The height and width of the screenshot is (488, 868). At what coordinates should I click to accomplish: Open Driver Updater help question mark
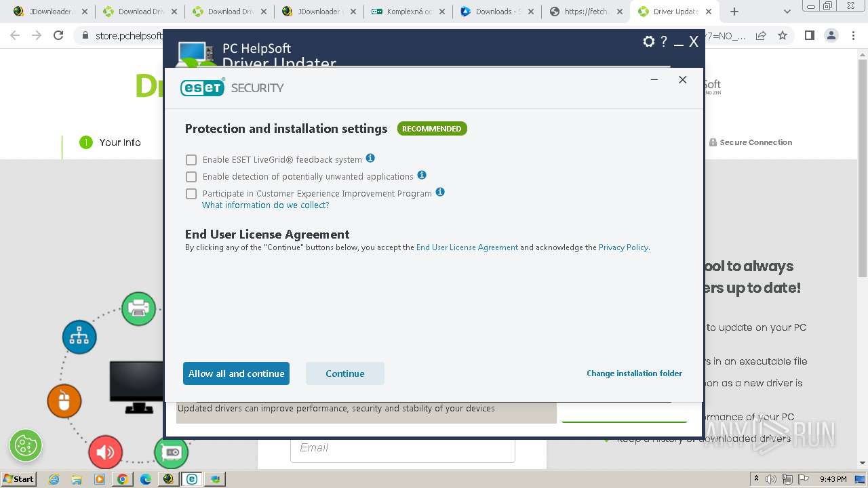664,42
